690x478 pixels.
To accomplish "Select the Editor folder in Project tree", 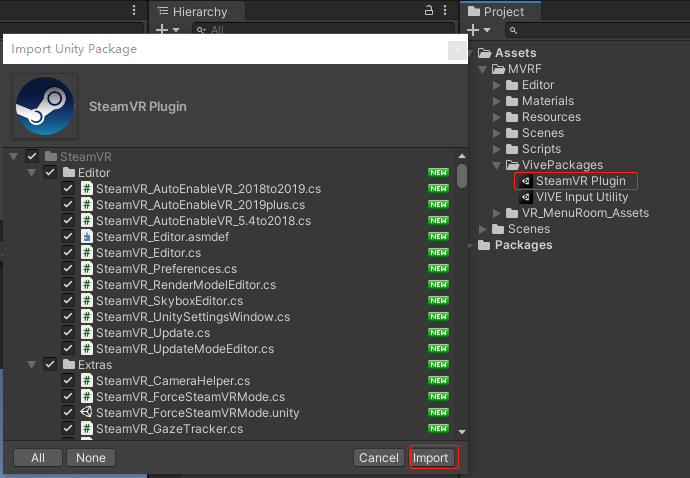I will [x=538, y=85].
